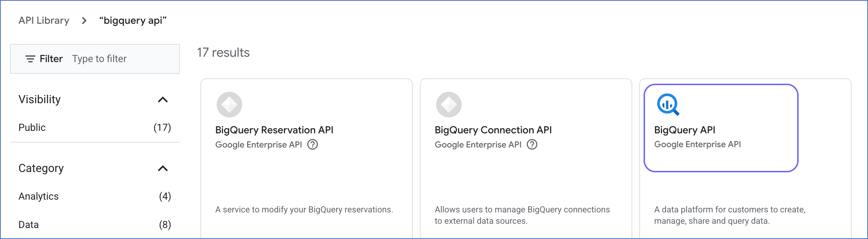Click the Category section heading
Image resolution: width=868 pixels, height=239 pixels.
click(41, 168)
